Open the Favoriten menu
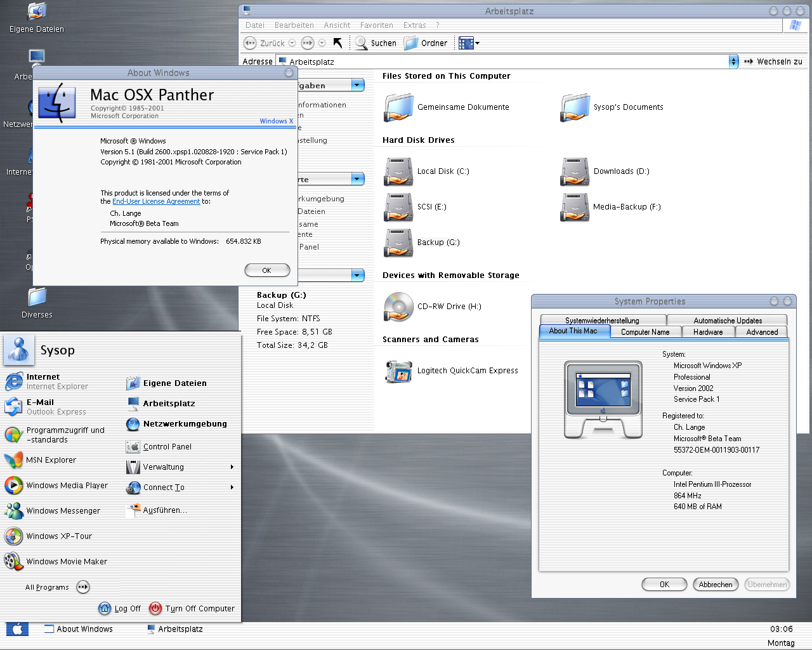This screenshot has height=650, width=812. click(x=376, y=25)
